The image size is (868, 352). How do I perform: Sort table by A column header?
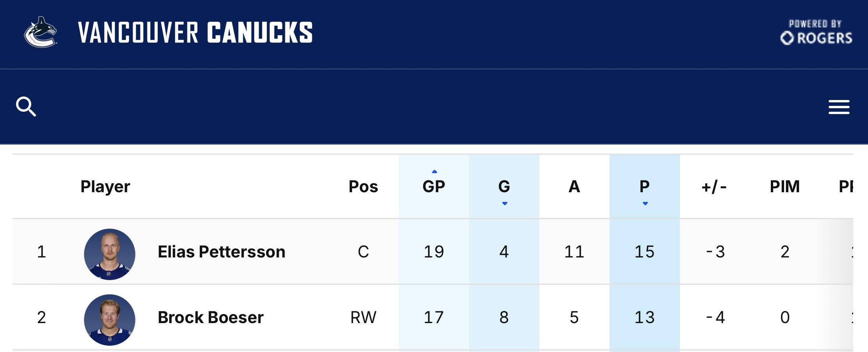[x=574, y=186]
